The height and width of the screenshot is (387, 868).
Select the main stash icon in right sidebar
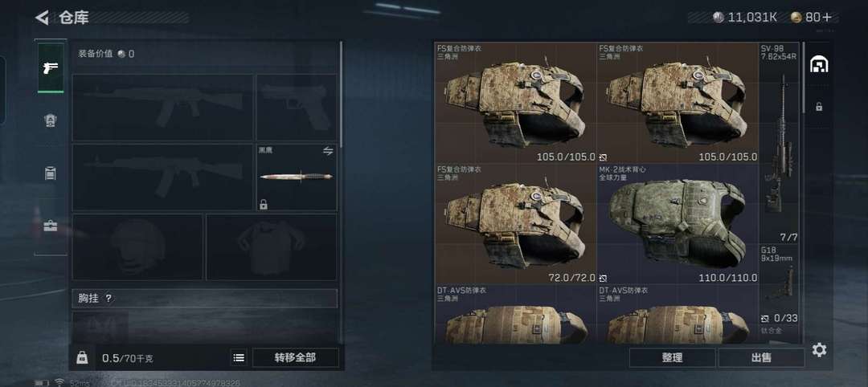tap(819, 64)
